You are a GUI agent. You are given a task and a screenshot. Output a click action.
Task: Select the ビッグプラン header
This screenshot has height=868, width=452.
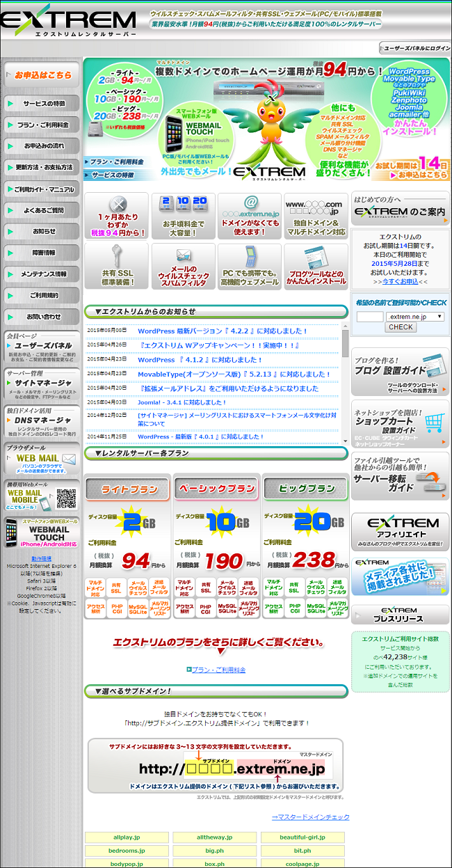[305, 489]
